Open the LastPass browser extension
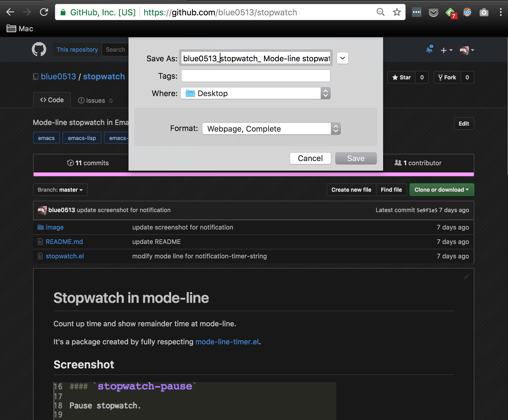The height and width of the screenshot is (420, 508). [x=416, y=12]
